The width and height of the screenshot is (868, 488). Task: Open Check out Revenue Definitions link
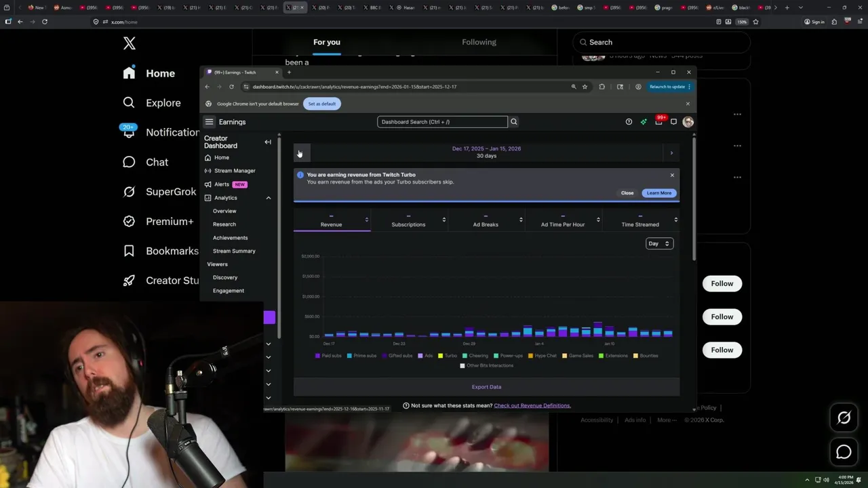click(532, 405)
